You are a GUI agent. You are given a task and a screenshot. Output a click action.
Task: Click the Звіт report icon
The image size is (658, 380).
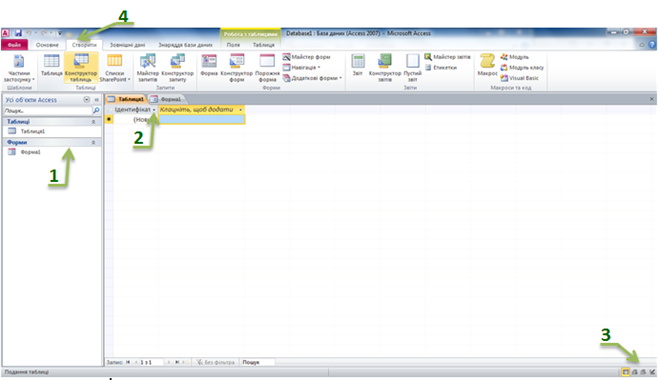coord(358,65)
